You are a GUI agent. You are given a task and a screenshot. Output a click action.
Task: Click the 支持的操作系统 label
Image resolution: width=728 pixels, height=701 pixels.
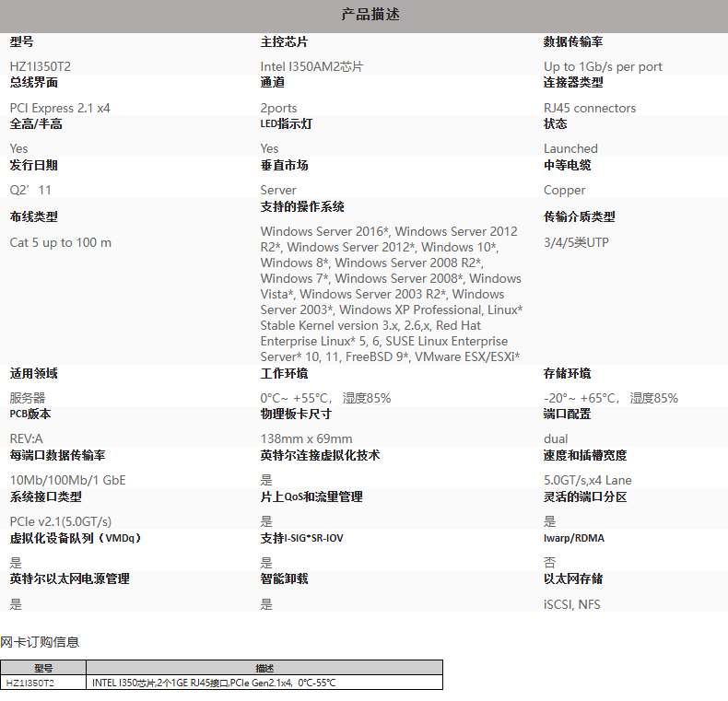pyautogui.click(x=302, y=207)
